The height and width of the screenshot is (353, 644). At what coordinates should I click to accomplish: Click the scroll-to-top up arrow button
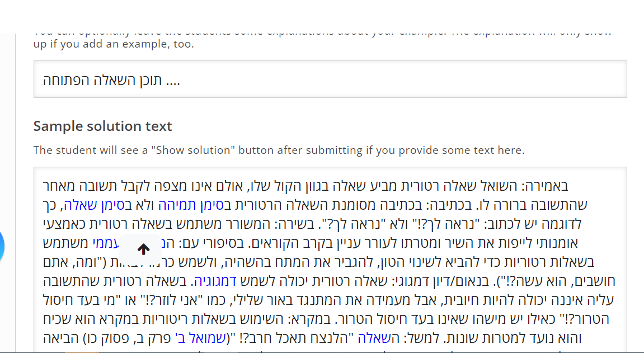[143, 249]
